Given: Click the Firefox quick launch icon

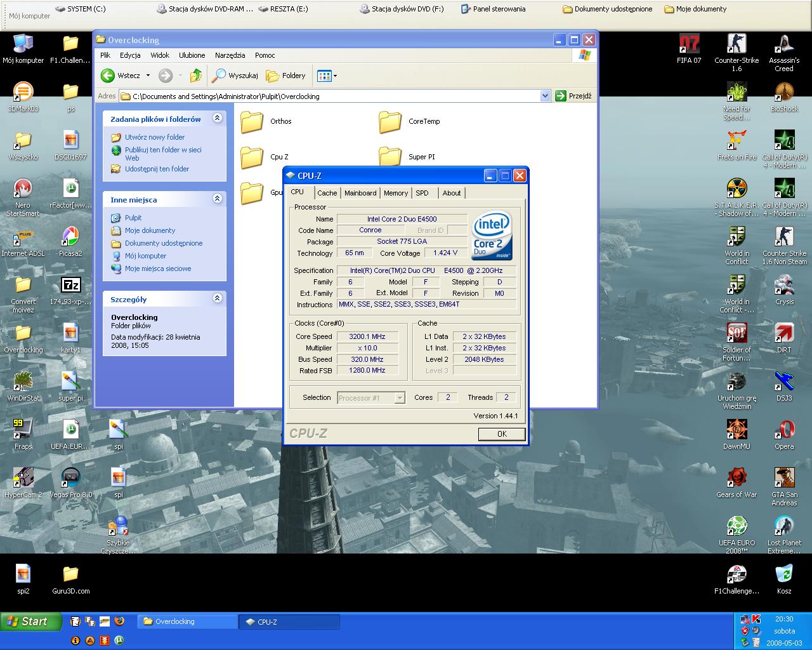Looking at the screenshot, I should (119, 621).
